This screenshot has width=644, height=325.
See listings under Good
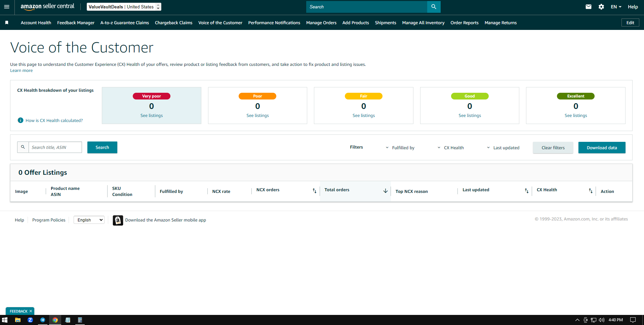click(470, 115)
